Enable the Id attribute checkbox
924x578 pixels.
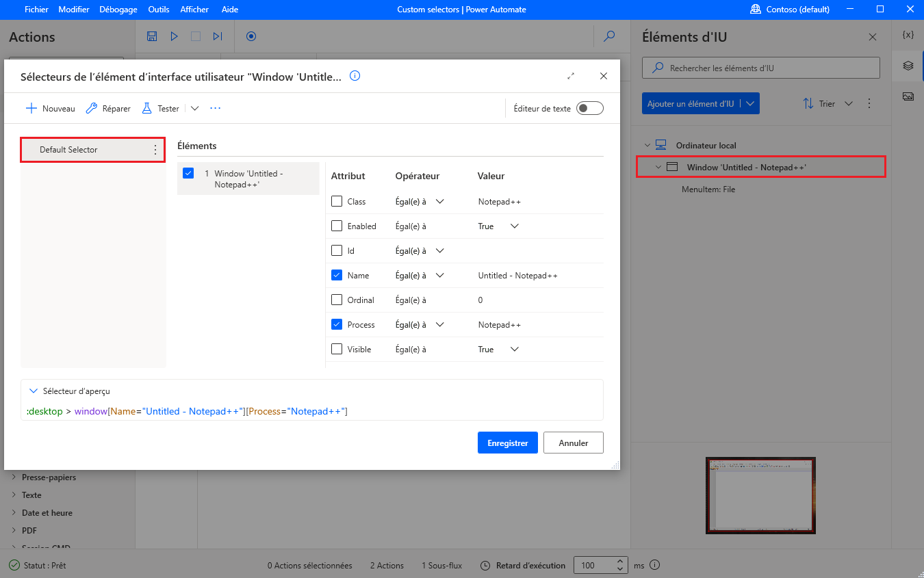[x=337, y=250]
